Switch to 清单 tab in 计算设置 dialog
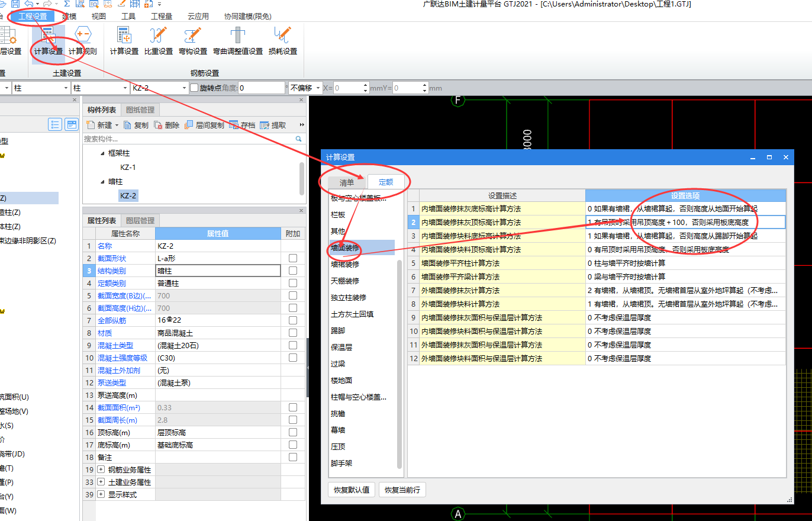This screenshot has height=521, width=812. (x=347, y=182)
